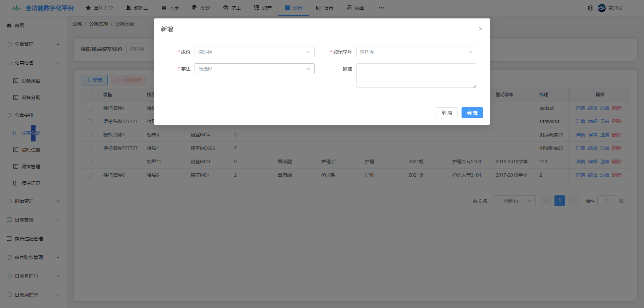The image size is (644, 308).
Task: Open the 资产 top menu
Action: tap(263, 8)
